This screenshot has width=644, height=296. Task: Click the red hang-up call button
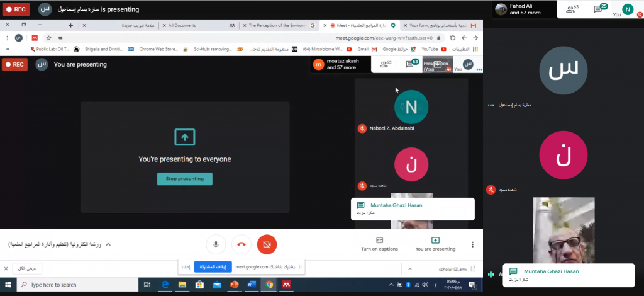tap(241, 244)
